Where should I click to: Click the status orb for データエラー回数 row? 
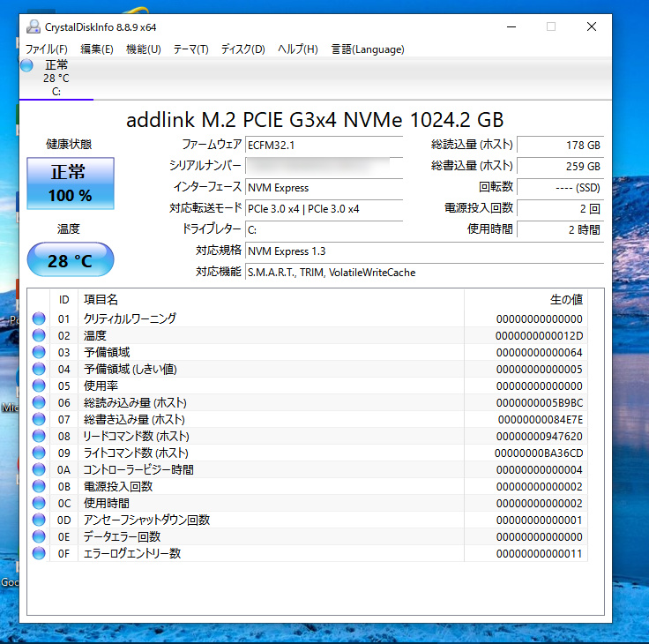pyautogui.click(x=39, y=536)
